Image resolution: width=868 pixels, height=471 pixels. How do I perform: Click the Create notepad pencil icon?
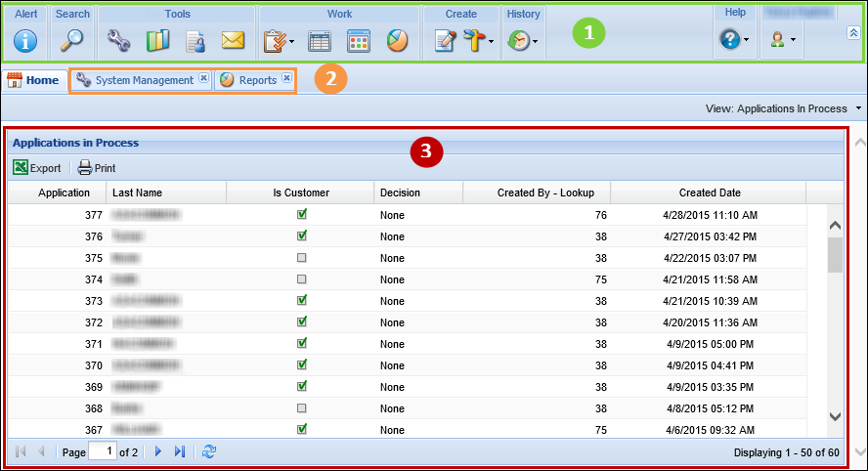[445, 41]
